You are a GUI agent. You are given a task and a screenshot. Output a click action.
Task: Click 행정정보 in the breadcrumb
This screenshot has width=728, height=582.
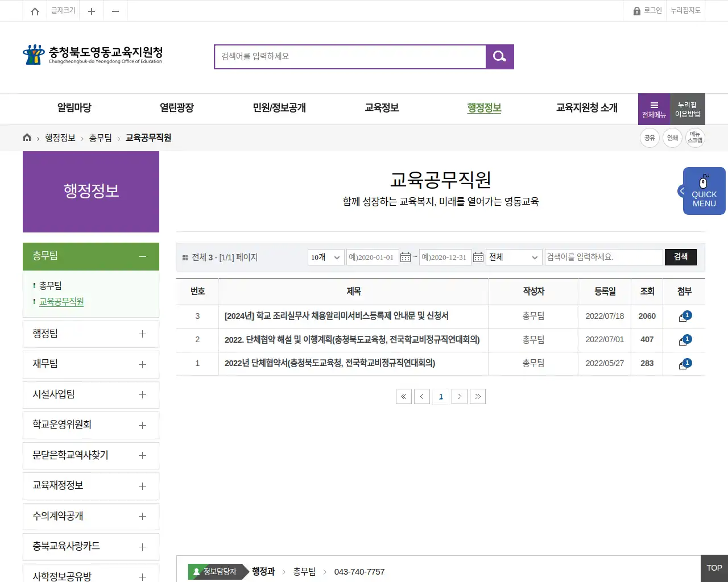pyautogui.click(x=60, y=138)
